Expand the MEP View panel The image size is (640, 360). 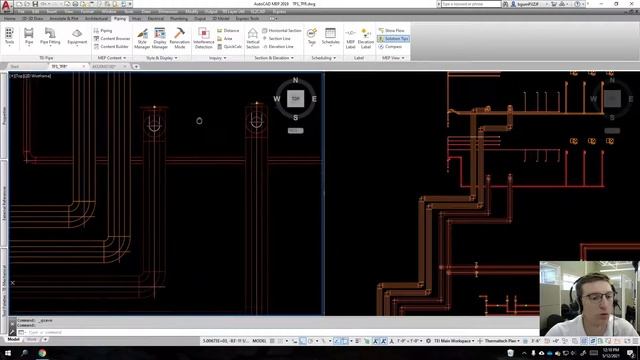[393, 58]
